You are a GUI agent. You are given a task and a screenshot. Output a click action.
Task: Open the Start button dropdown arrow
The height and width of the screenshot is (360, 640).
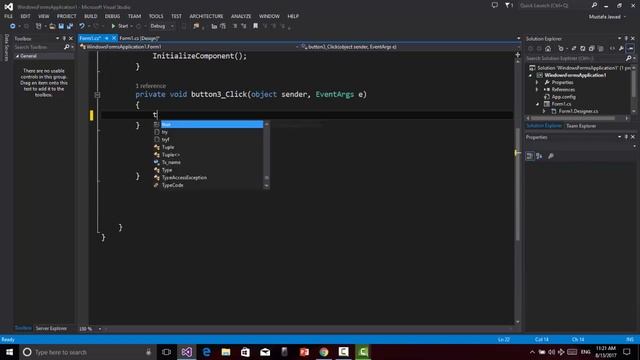point(131,26)
